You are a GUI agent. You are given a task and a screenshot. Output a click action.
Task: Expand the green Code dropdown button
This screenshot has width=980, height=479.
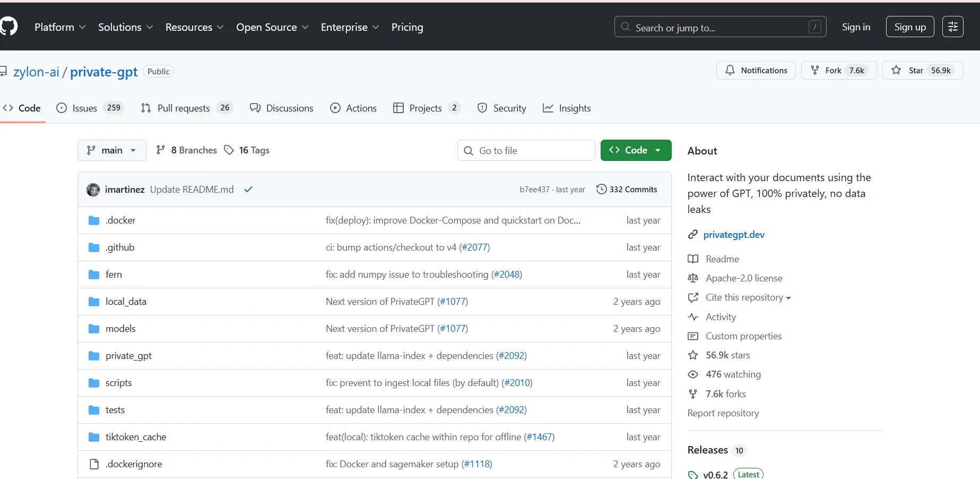pyautogui.click(x=636, y=150)
